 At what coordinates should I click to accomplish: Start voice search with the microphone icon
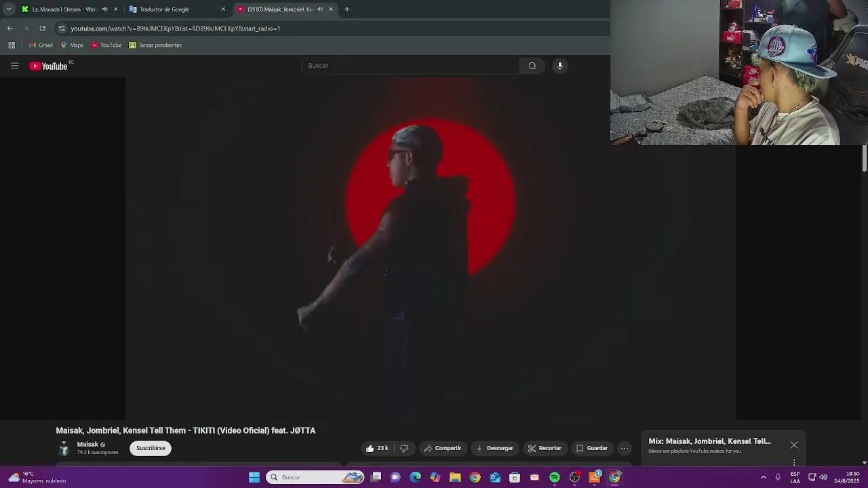559,66
